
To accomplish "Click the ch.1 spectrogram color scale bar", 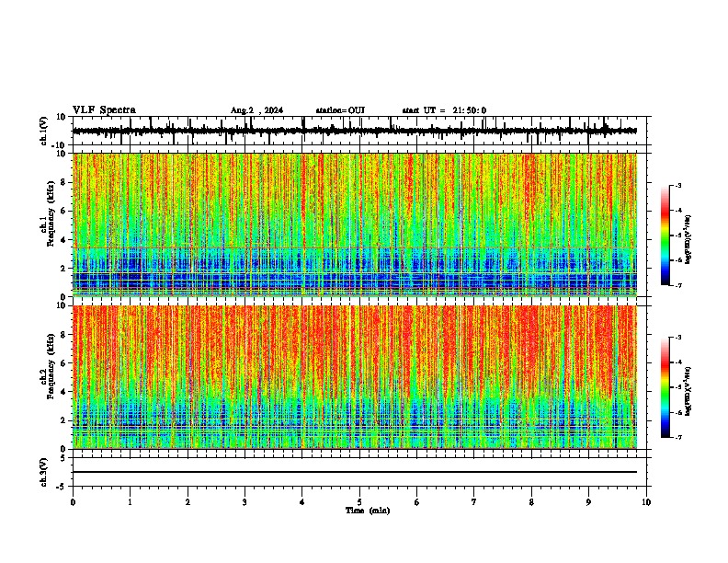I will (x=665, y=236).
